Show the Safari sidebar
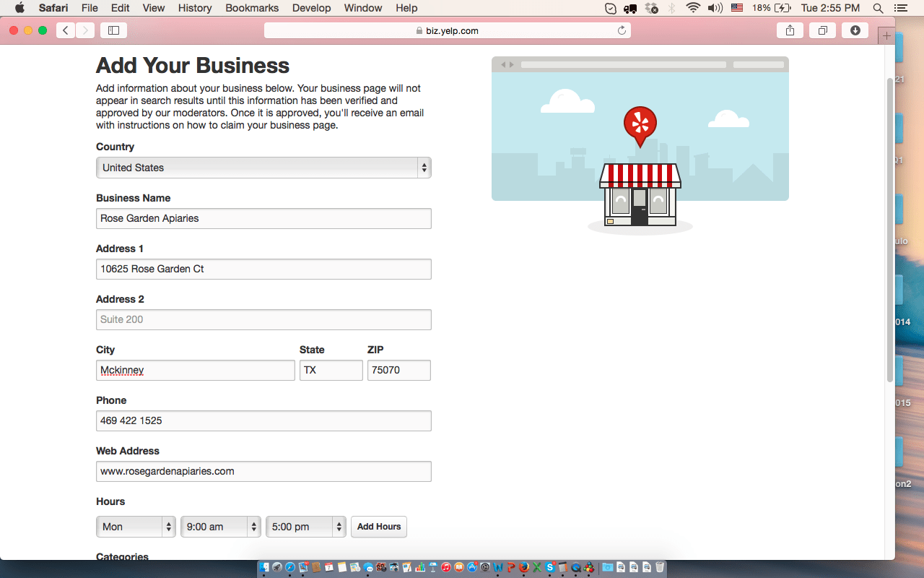The image size is (924, 578). coord(113,30)
